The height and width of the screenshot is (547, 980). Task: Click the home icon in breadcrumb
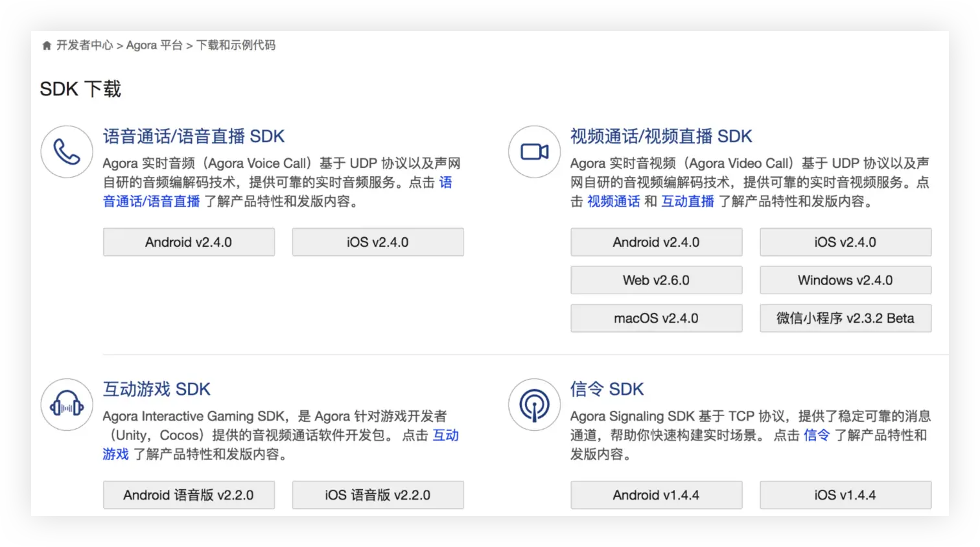(47, 45)
